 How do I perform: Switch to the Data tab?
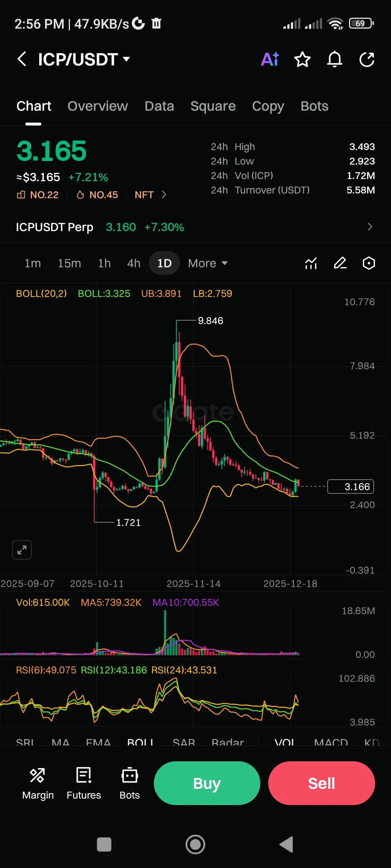coord(159,106)
